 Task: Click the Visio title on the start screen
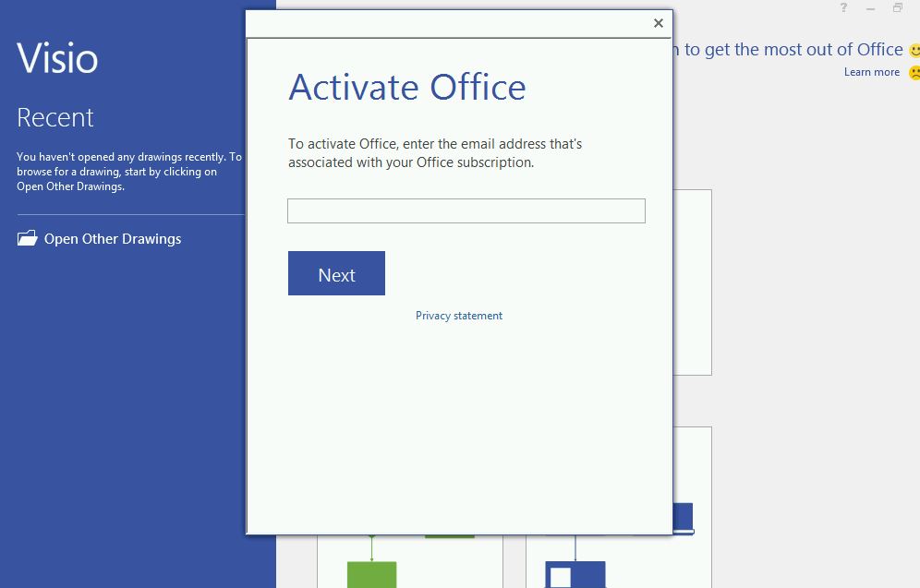[57, 57]
